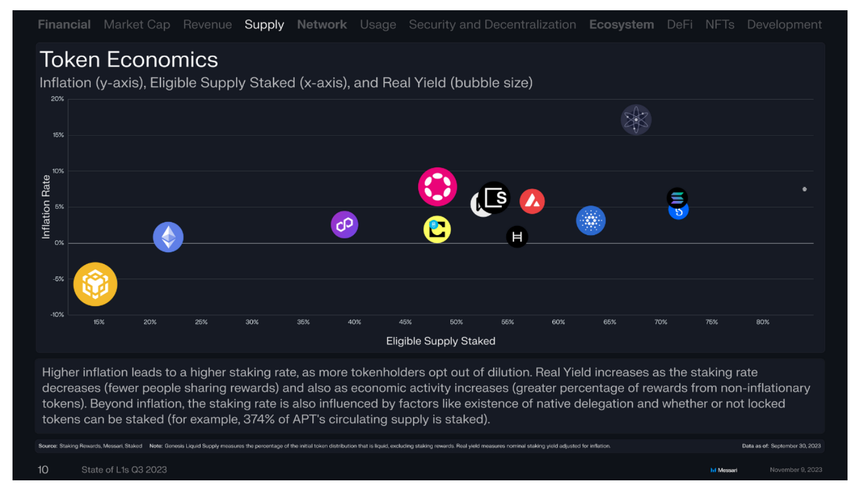
Task: Select the black Stacks S bubble
Action: point(495,197)
